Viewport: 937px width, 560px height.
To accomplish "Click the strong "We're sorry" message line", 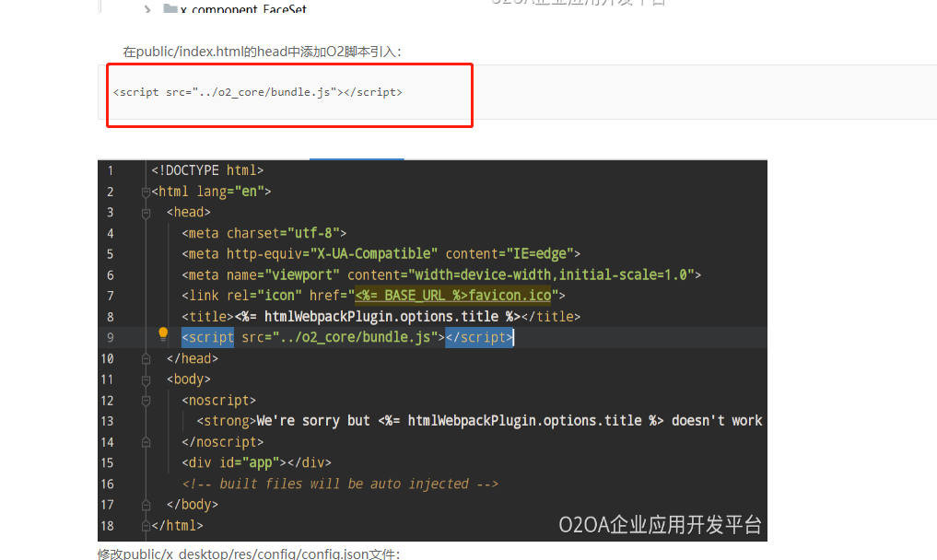I will click(479, 421).
